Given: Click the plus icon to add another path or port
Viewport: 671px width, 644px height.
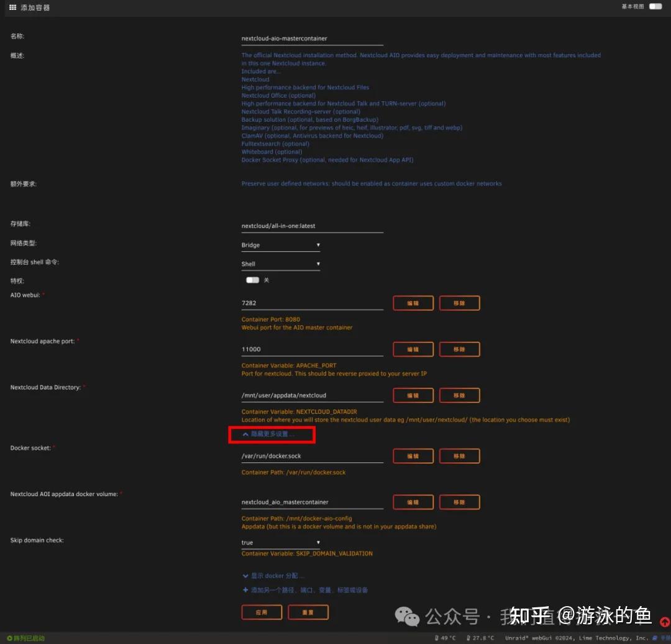Looking at the screenshot, I should (245, 589).
